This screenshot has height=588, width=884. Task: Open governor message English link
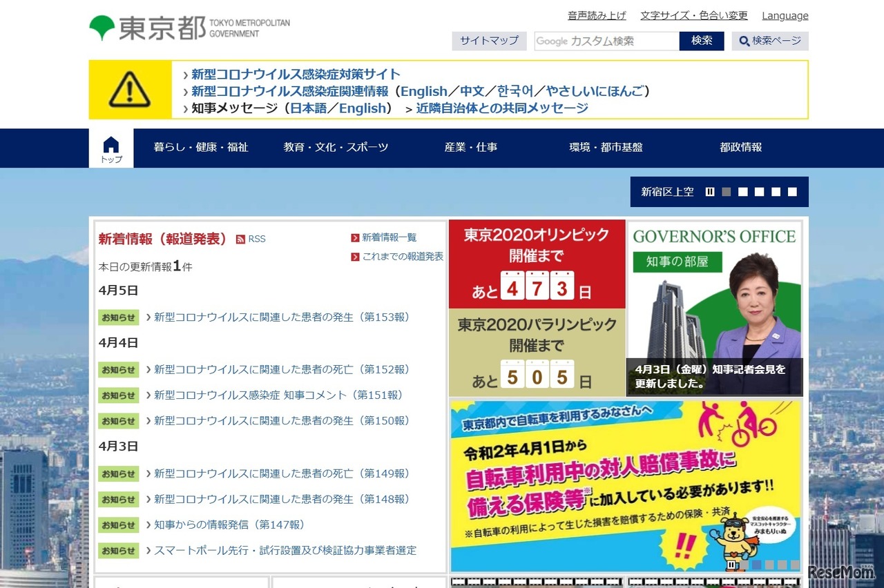[363, 108]
